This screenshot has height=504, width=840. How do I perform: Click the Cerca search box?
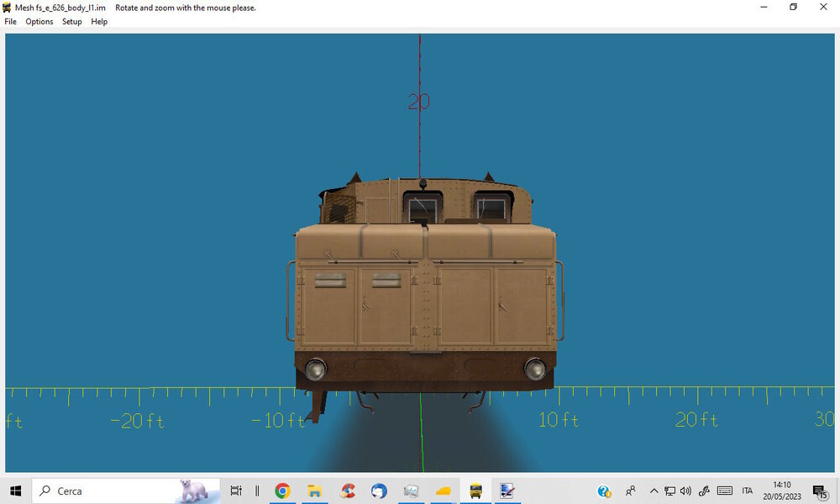pos(126,491)
